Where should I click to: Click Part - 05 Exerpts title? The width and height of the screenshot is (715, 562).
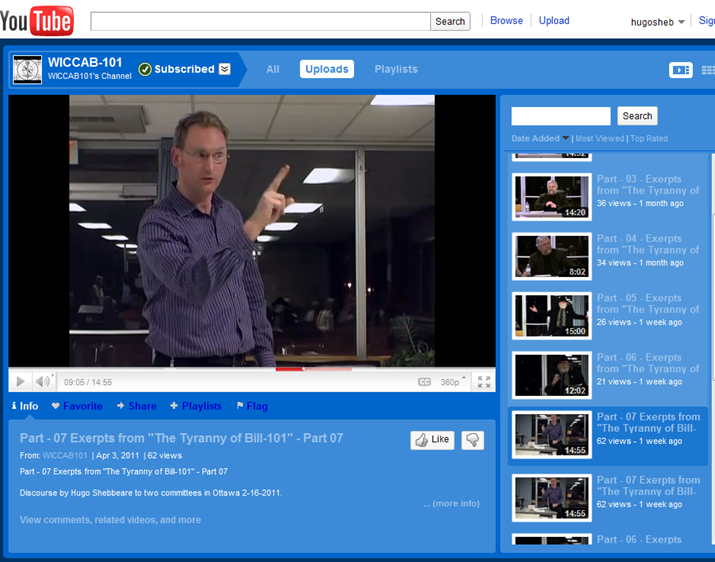pos(648,303)
